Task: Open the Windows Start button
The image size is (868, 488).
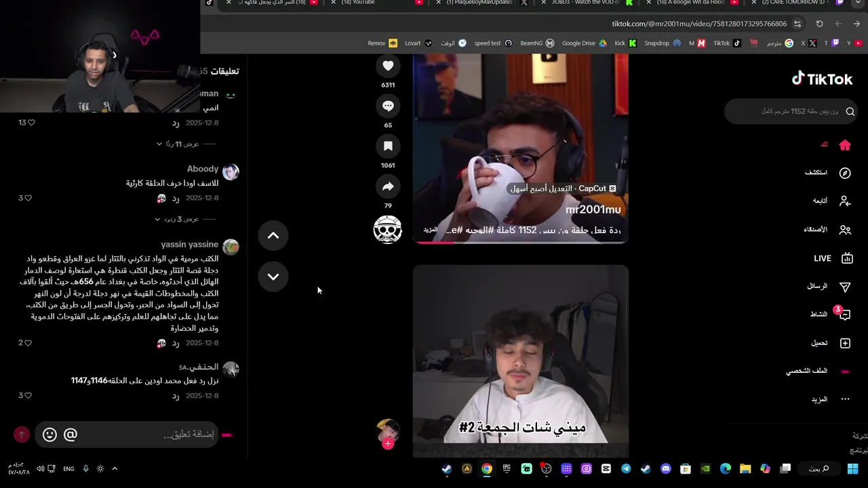Action: pos(853,469)
